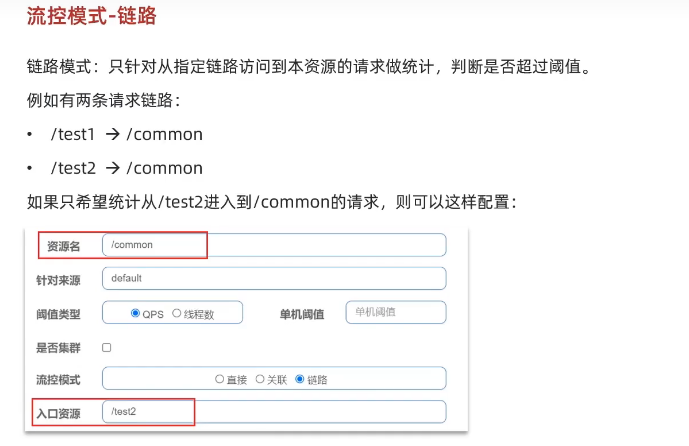The image size is (689, 446).
Task: Click the 入口资源 form label
Action: [x=62, y=413]
